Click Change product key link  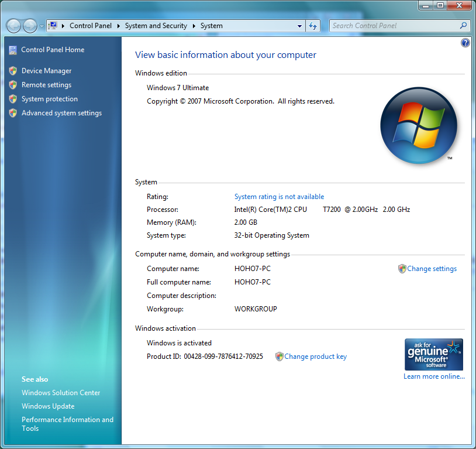pos(315,357)
